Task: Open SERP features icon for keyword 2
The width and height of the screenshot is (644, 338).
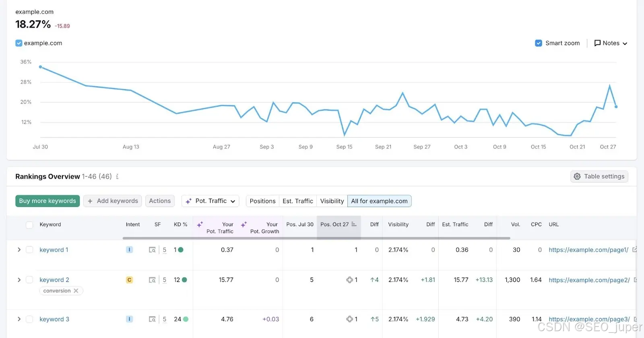Action: point(152,280)
